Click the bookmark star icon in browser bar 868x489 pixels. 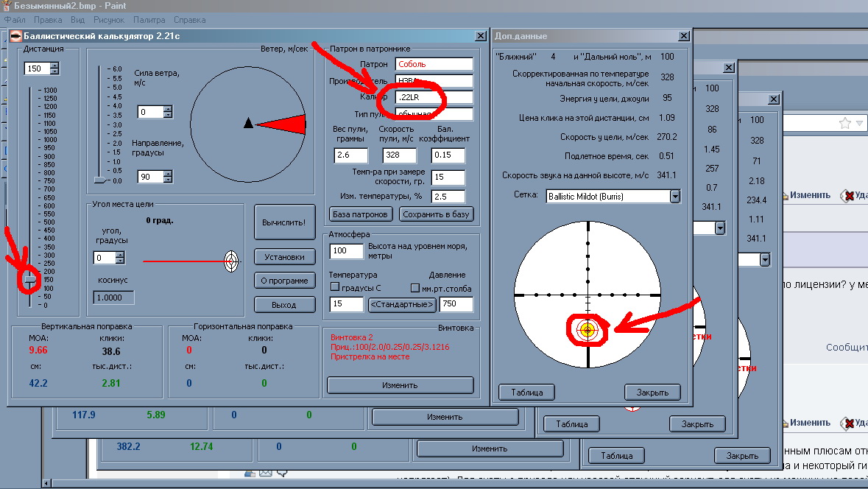coord(844,122)
